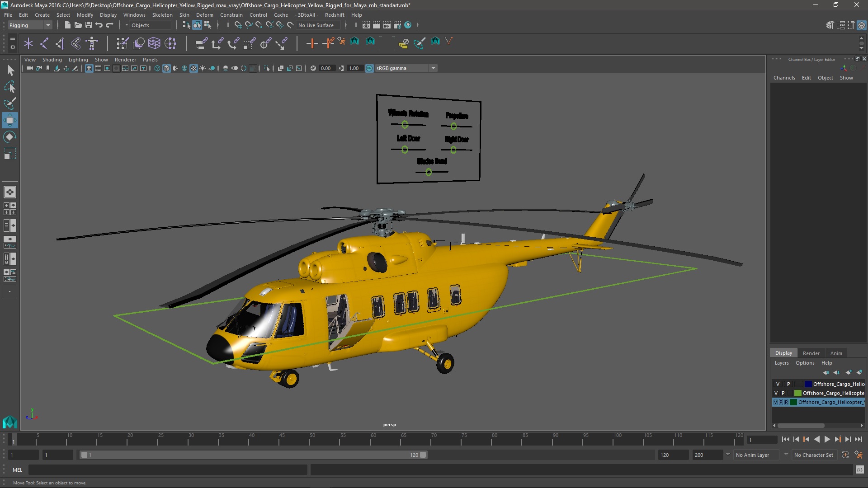This screenshot has height=488, width=868.
Task: Click the Undo arrow icon
Action: [x=99, y=25]
